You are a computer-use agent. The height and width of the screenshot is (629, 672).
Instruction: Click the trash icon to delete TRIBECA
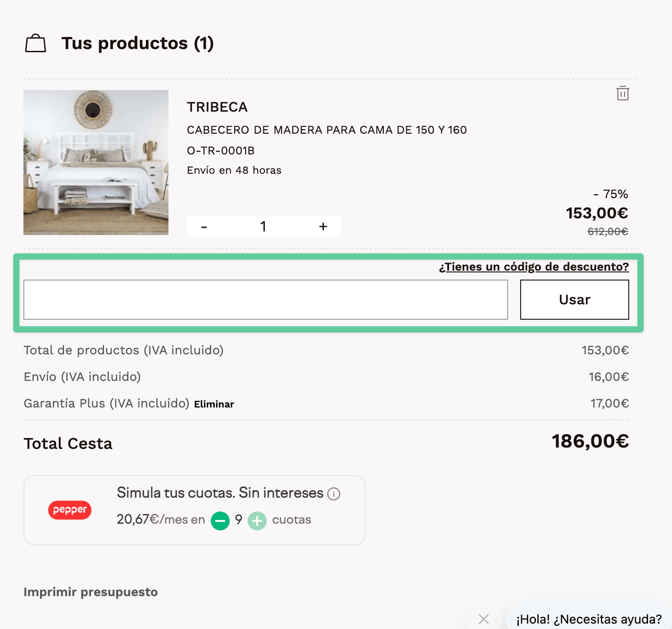pos(622,94)
